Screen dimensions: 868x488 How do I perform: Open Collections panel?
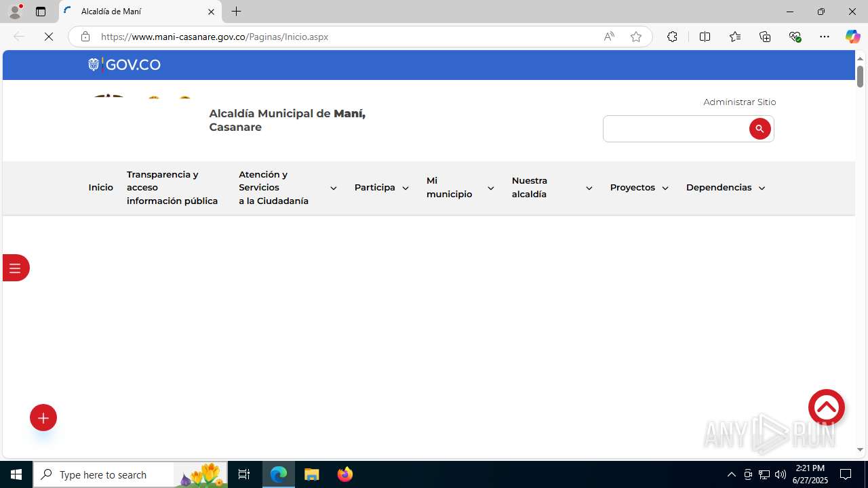point(765,37)
